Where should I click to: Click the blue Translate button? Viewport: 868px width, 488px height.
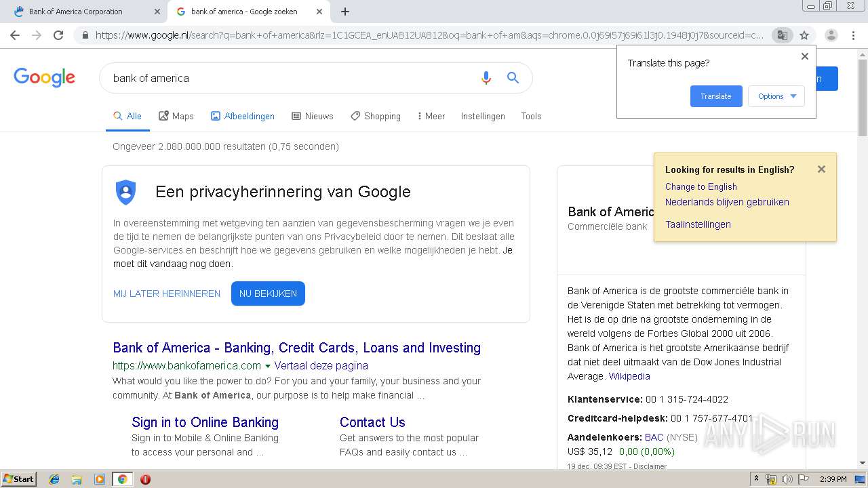point(716,96)
